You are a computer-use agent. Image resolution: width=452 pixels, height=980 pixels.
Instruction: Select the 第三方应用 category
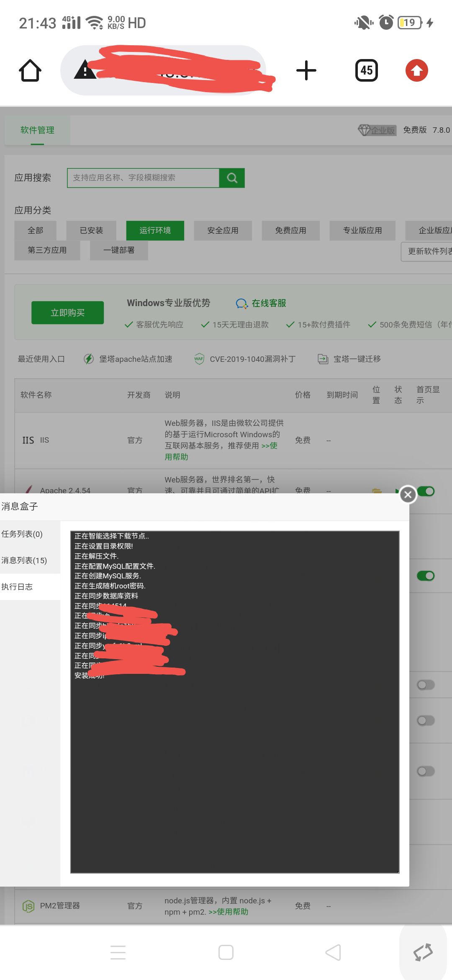(47, 250)
